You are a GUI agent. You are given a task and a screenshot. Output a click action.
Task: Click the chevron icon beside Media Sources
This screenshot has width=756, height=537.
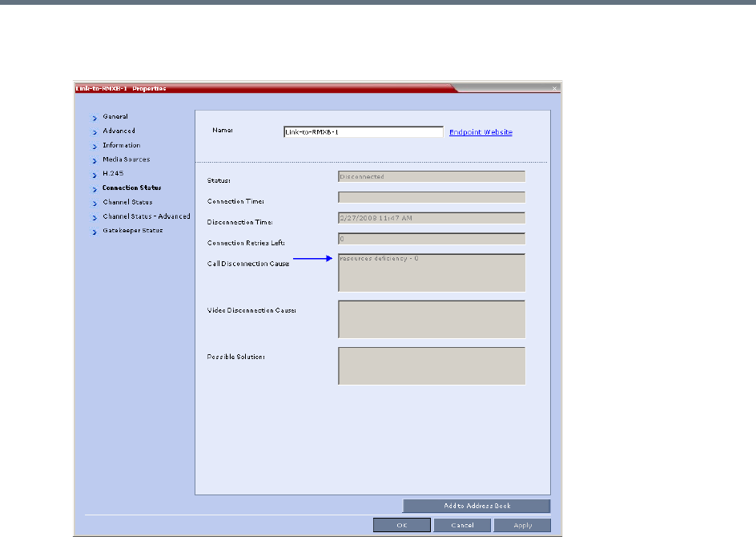click(x=94, y=160)
